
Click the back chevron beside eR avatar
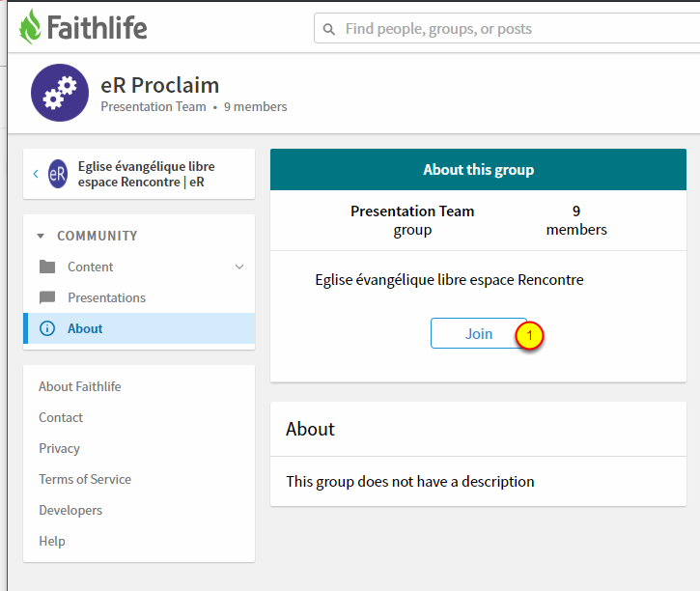point(36,174)
